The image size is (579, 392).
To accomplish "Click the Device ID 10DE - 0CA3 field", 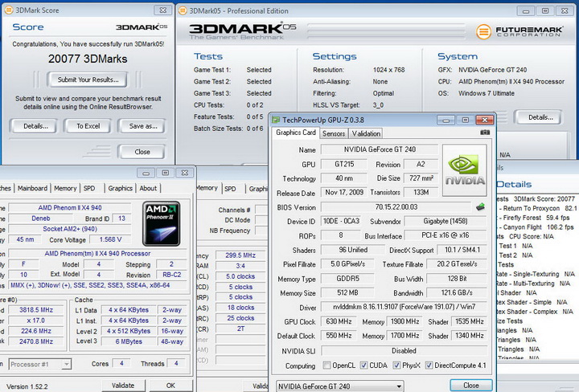I will click(341, 221).
